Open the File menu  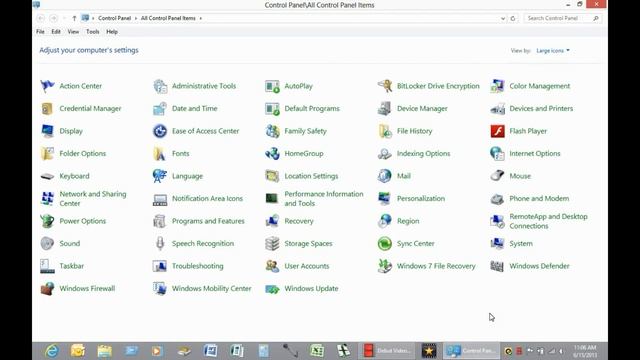(x=40, y=31)
